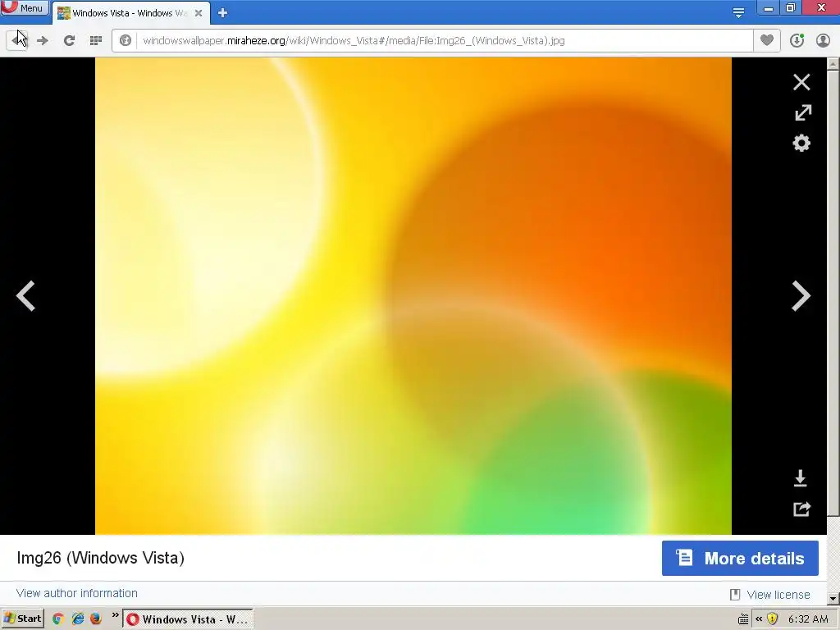Screen dimensions: 840x630
Task: Launch Internet Explorer from quick launch
Action: [78, 619]
